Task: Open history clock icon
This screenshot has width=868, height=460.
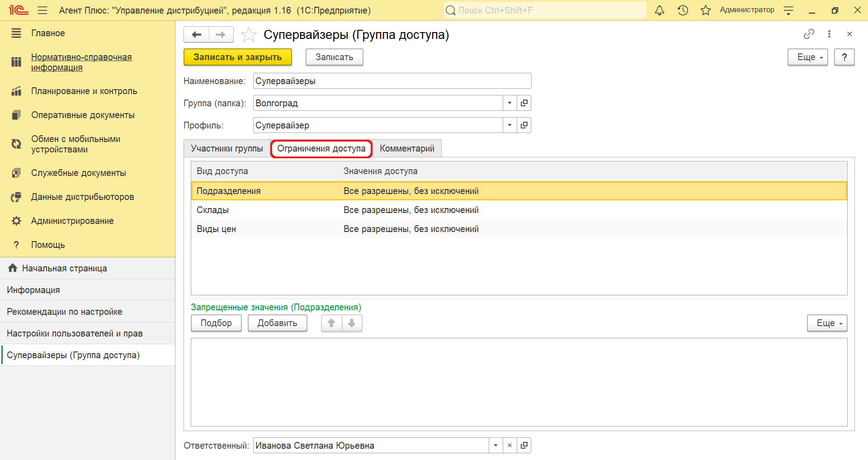Action: pyautogui.click(x=683, y=10)
